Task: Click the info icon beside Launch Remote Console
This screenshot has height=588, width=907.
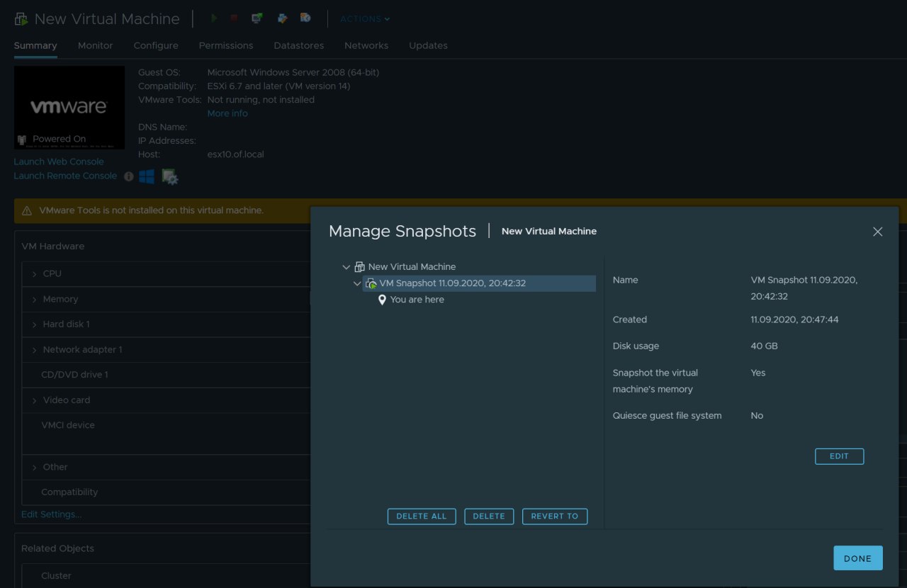Action: click(x=128, y=176)
